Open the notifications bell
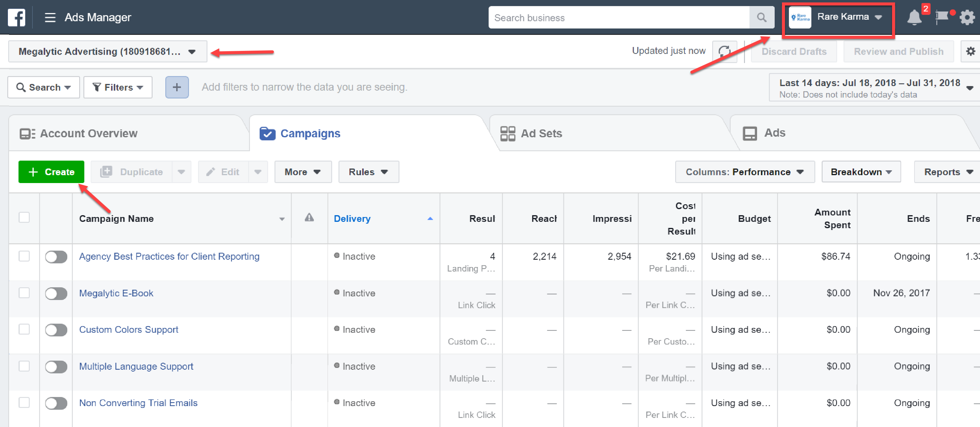The width and height of the screenshot is (980, 427). [914, 18]
